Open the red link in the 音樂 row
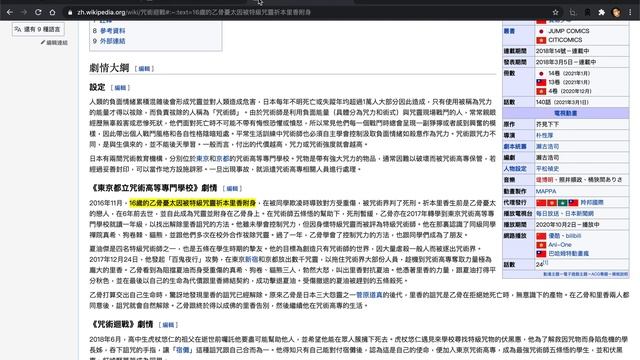The image size is (640, 360). 544,180
